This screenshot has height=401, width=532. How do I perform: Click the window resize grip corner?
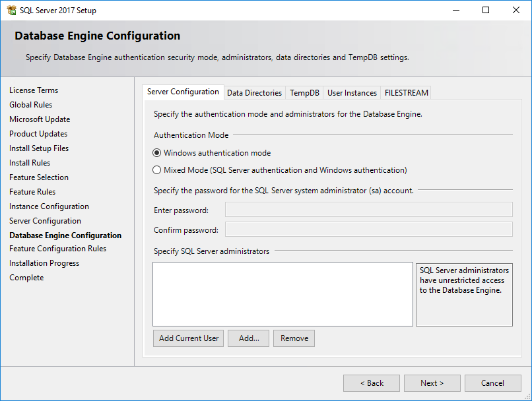coord(527,396)
